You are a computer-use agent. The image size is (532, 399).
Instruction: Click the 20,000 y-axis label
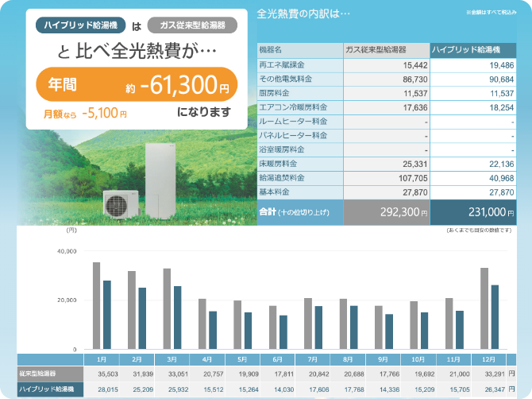[x=67, y=300]
